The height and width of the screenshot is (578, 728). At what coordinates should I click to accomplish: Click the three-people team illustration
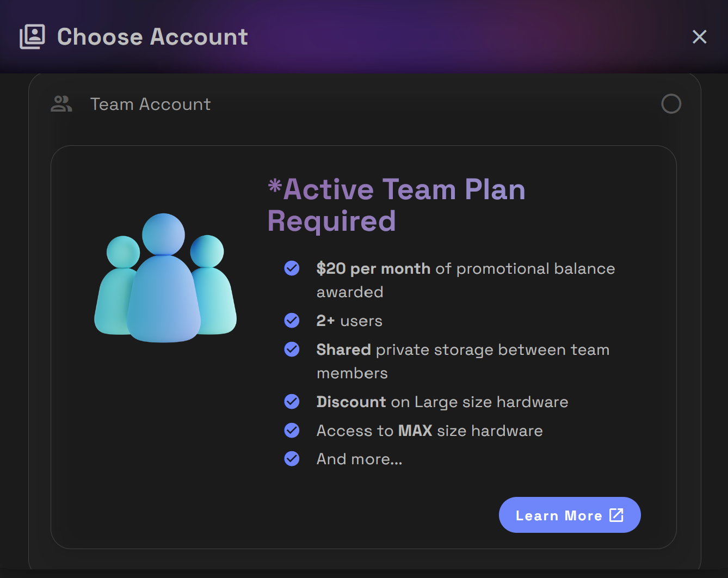click(165, 278)
